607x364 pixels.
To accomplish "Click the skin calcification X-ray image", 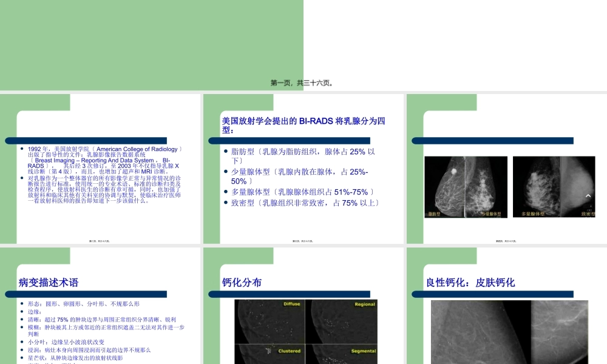I will [509, 334].
